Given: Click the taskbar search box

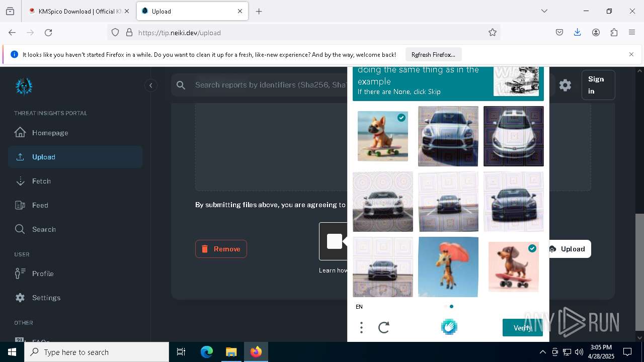Looking at the screenshot, I should 97,352.
